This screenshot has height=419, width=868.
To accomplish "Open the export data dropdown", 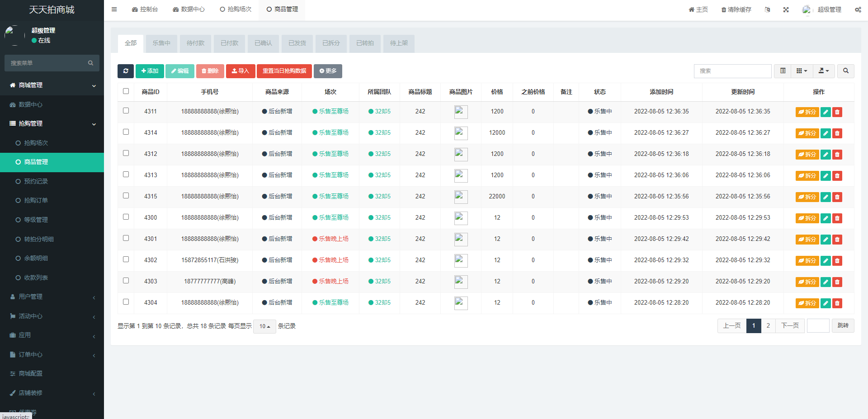I will (x=824, y=71).
